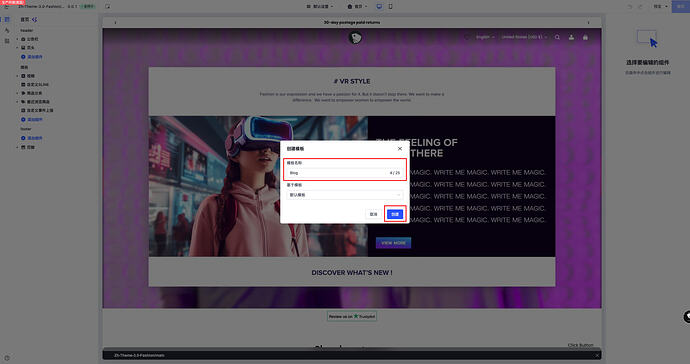Click the store logo in preview header
The height and width of the screenshot is (364, 690).
coord(355,38)
